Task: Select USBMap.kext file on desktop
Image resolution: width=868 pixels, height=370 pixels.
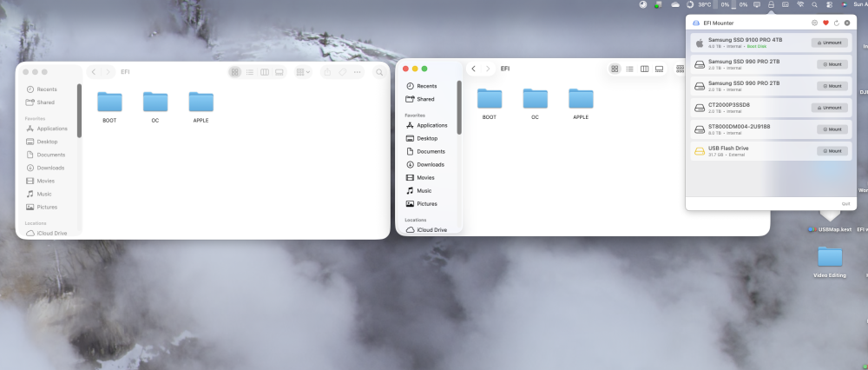Action: click(x=829, y=221)
